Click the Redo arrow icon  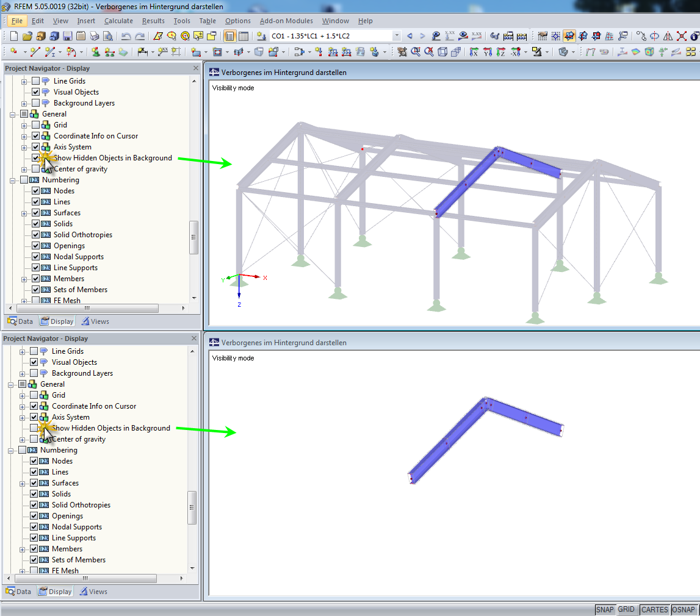point(140,36)
